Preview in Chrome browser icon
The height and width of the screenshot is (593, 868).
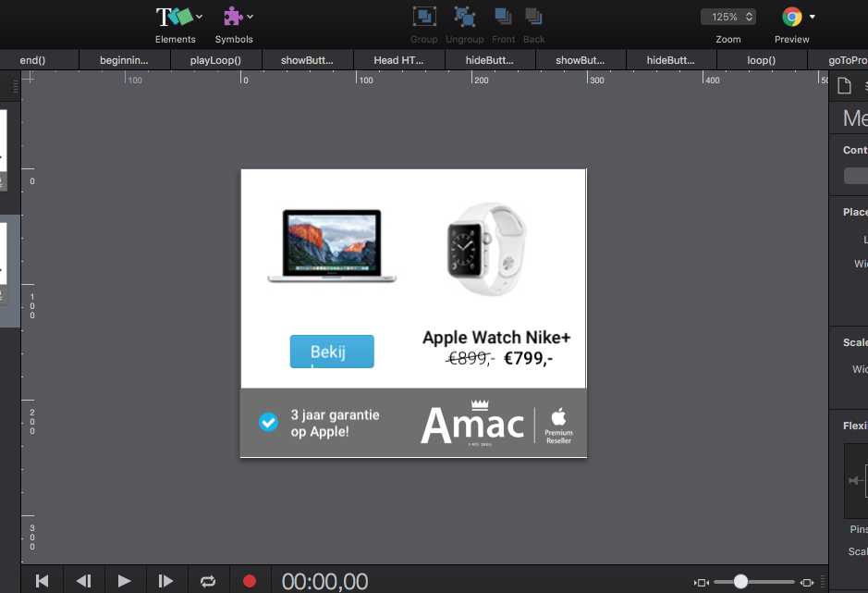(x=792, y=17)
